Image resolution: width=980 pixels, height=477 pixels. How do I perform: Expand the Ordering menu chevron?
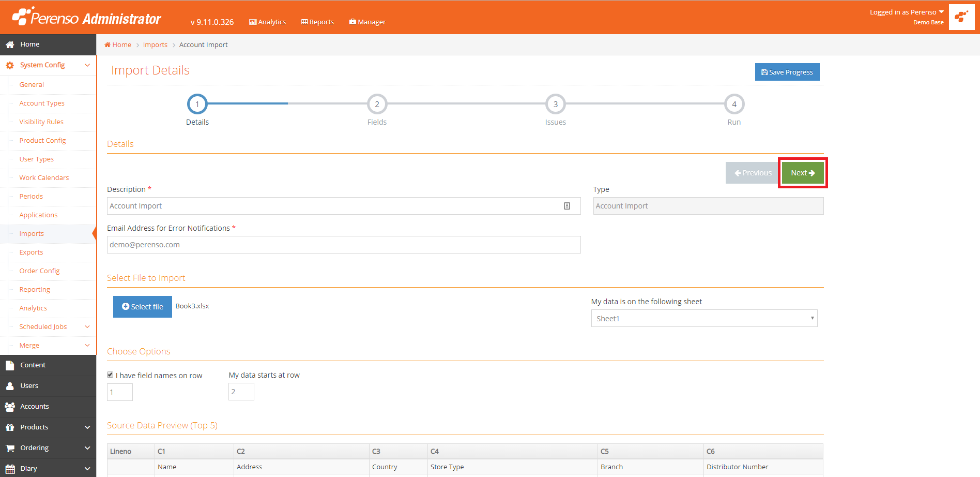(x=87, y=448)
